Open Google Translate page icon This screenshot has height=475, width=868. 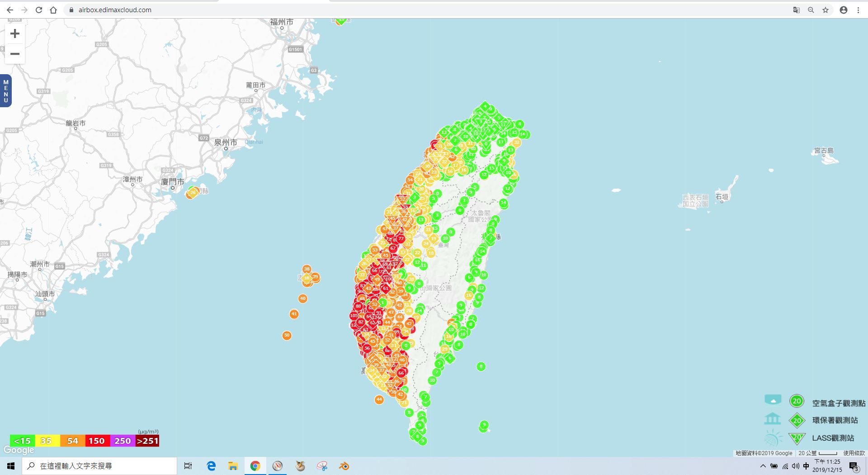tap(797, 10)
